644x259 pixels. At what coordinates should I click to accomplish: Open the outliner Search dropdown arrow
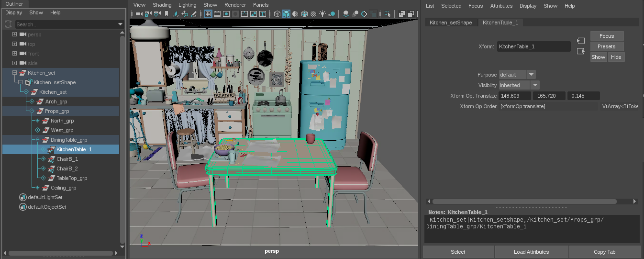[120, 24]
